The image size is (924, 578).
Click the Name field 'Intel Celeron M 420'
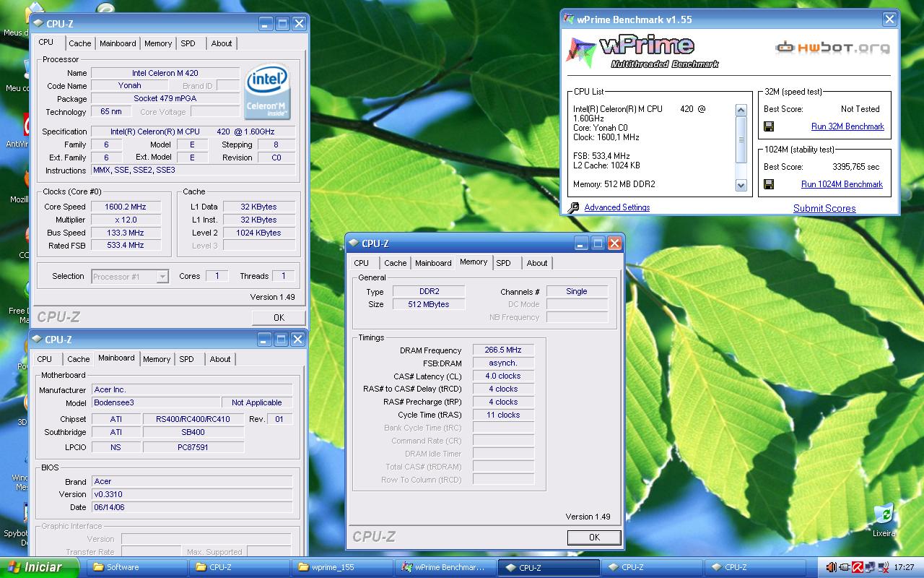165,73
